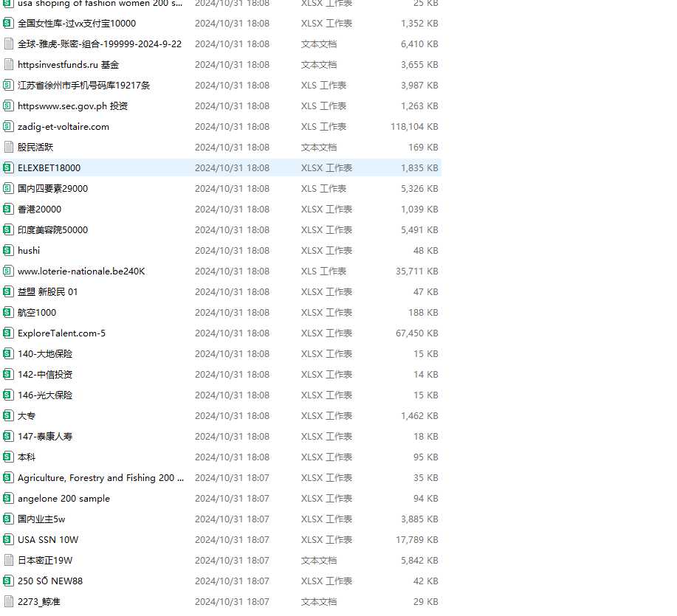
Task: Select the file 国内业主5w
Action: (41, 519)
